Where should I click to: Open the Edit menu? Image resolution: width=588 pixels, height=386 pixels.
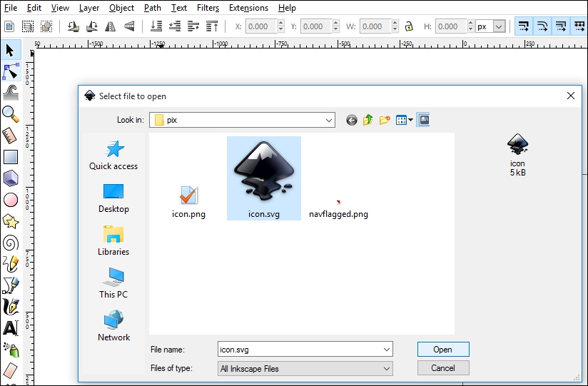[34, 8]
